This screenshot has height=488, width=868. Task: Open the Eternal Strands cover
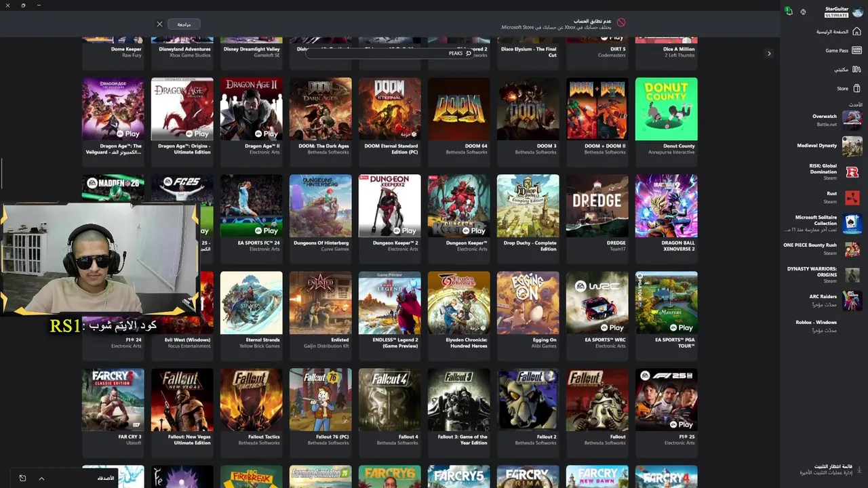[x=252, y=303]
